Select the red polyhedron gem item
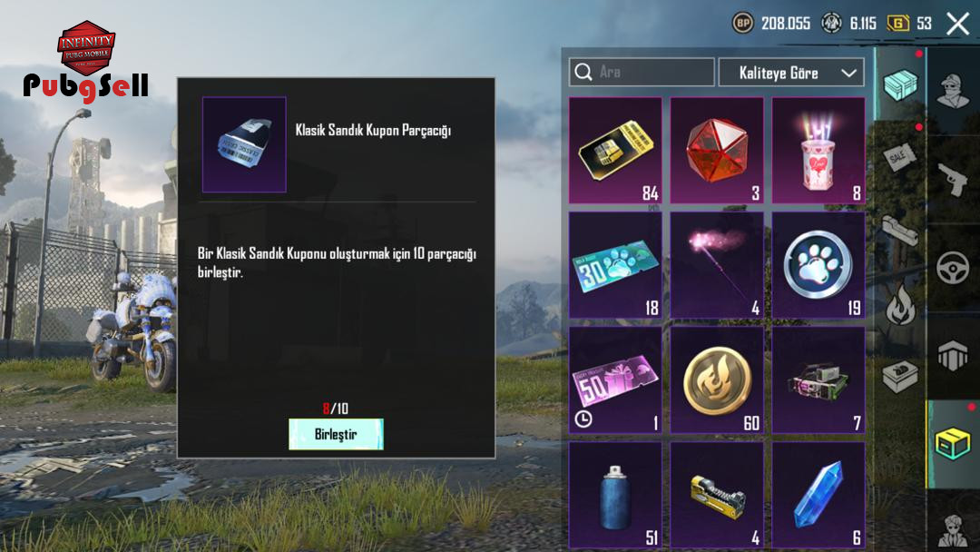Screen dimensions: 980x552 pyautogui.click(x=717, y=150)
